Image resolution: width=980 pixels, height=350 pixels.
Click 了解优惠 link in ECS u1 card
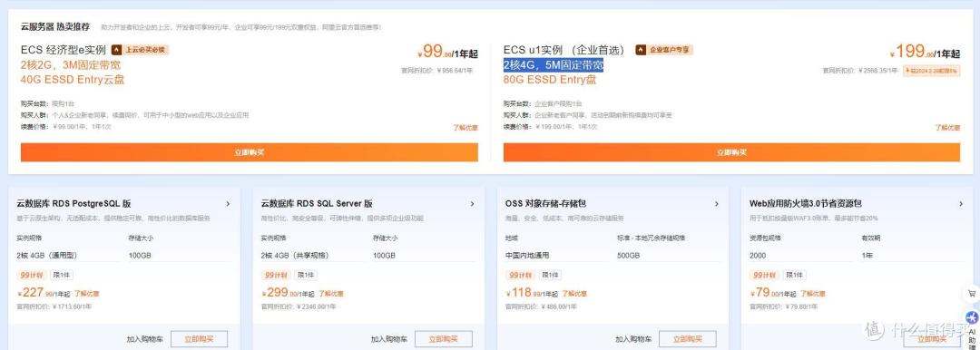(x=947, y=128)
